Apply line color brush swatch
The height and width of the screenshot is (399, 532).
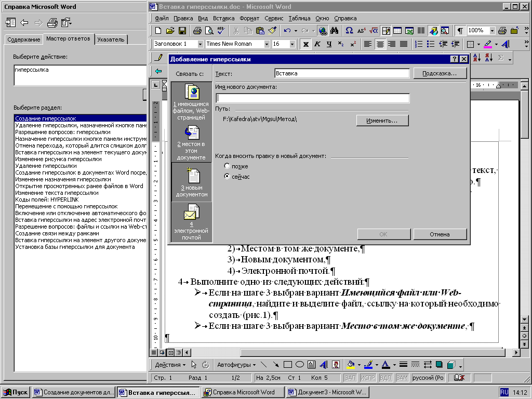click(x=368, y=365)
